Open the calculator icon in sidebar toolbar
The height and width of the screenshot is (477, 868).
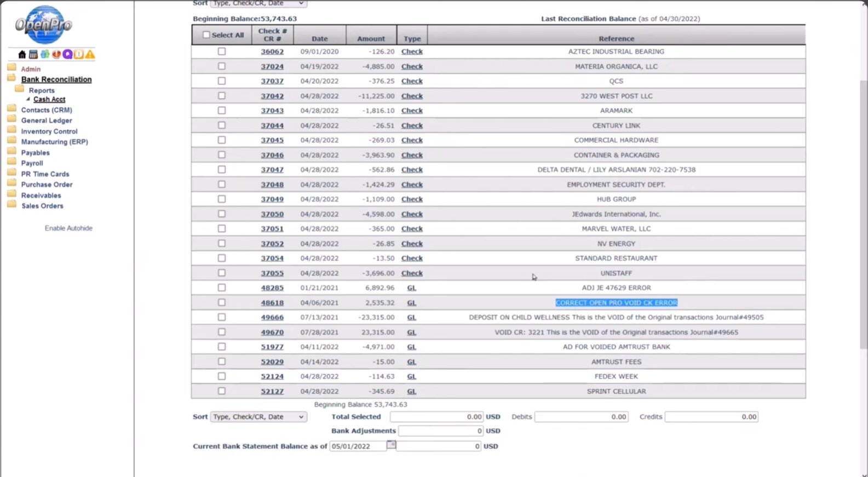point(33,54)
